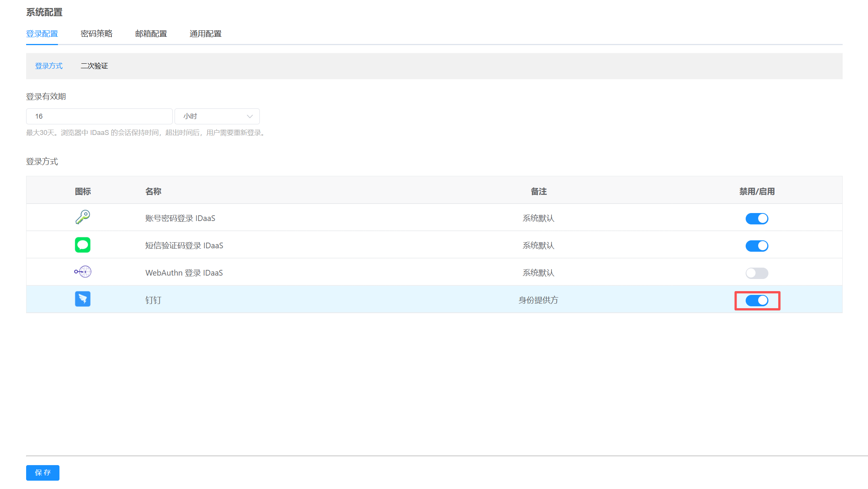Select the 登录配置 tab
The width and height of the screenshot is (868, 489).
point(42,34)
